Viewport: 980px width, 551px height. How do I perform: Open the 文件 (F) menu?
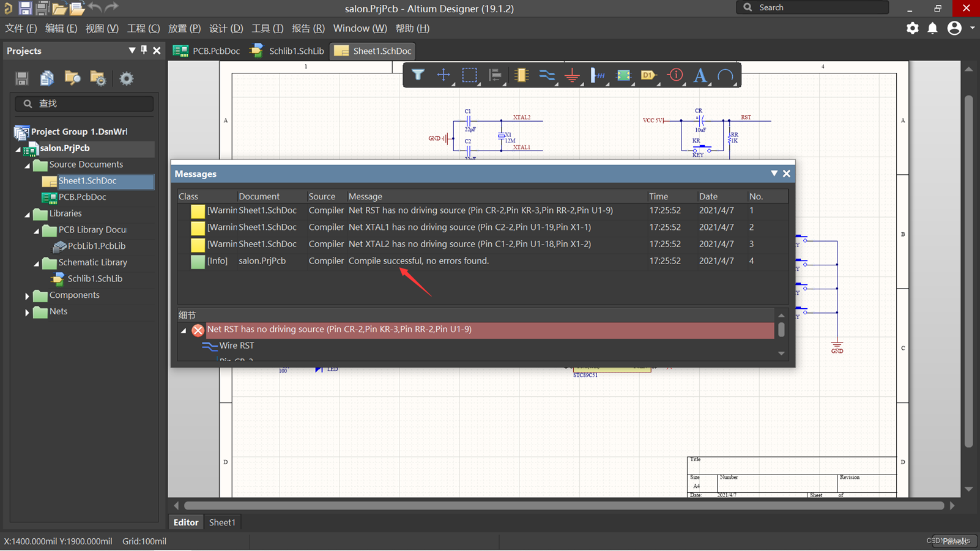coord(21,28)
